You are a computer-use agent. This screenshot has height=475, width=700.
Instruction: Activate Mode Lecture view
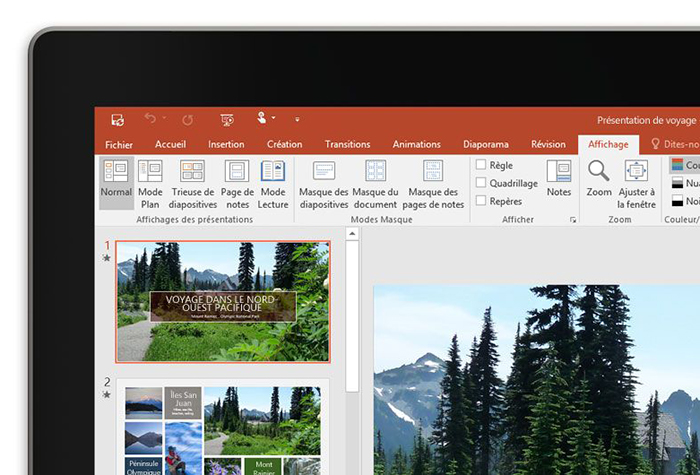273,181
